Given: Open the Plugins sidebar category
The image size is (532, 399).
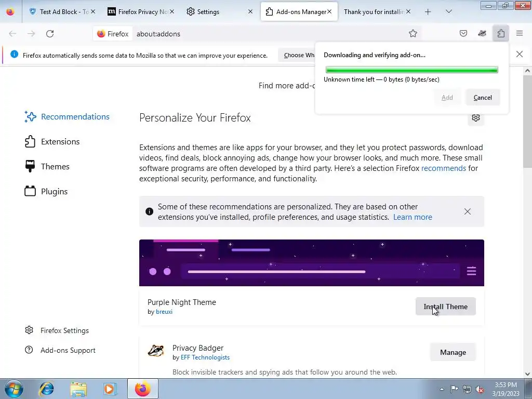Looking at the screenshot, I should click(x=46, y=192).
